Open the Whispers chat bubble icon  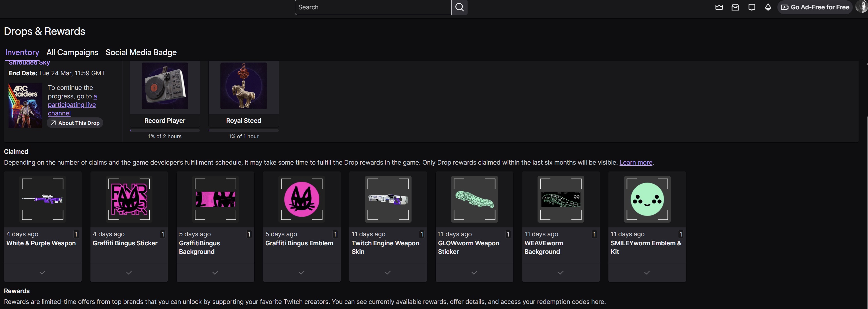751,7
